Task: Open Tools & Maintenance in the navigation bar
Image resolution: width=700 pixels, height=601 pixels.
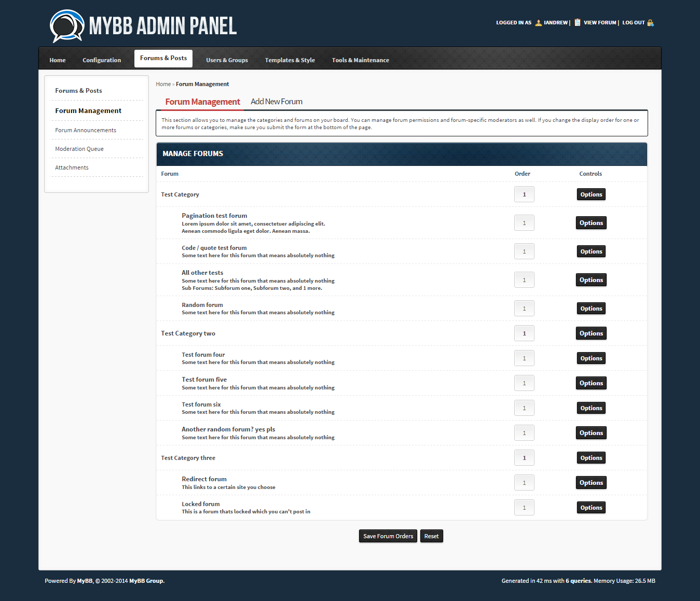Action: [360, 60]
